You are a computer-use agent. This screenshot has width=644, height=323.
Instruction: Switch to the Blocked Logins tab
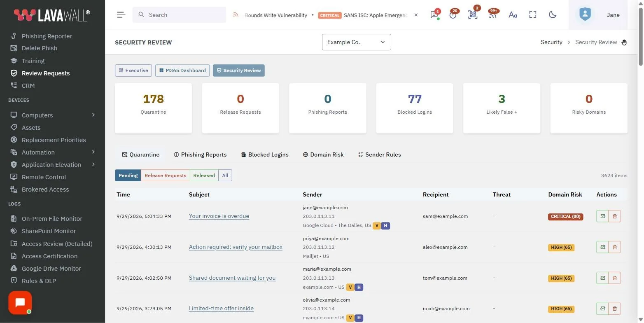coord(265,154)
